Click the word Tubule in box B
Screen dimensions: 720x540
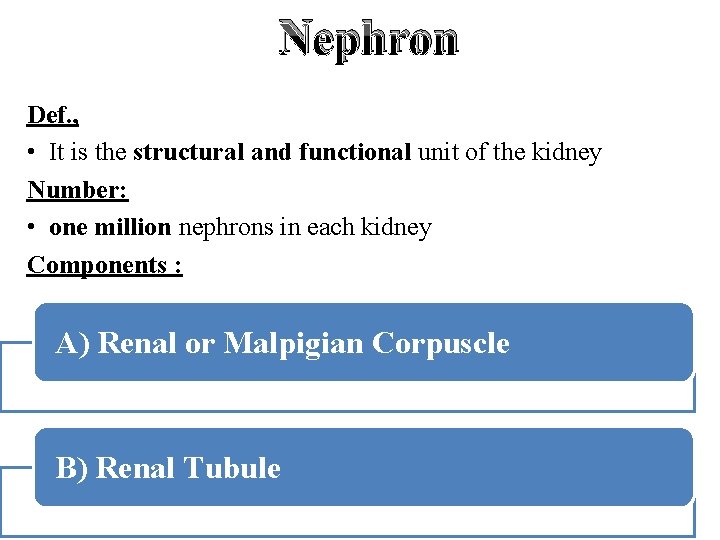(x=232, y=468)
